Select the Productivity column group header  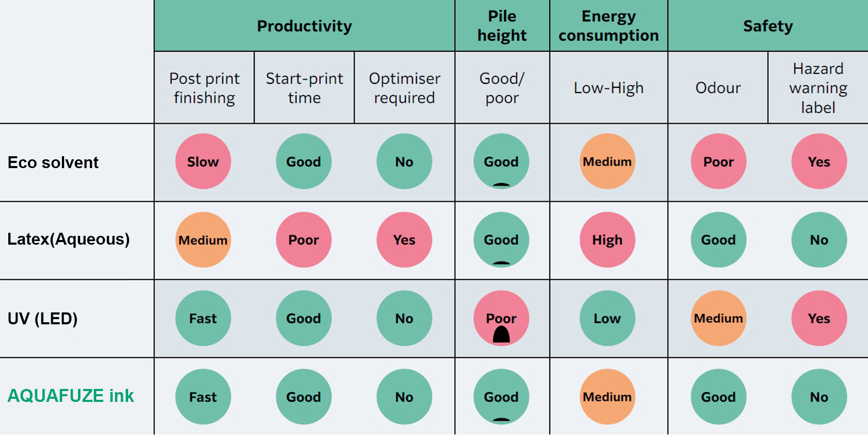(x=304, y=26)
